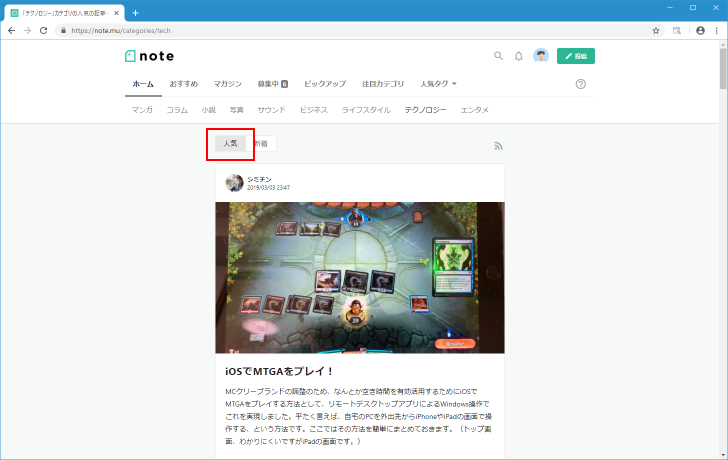The image size is (728, 460).
Task: Click author name シミチン
Action: pos(259,179)
